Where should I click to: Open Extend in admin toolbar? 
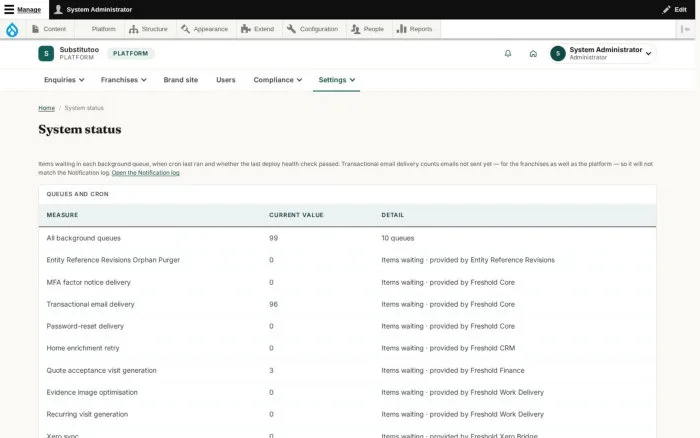258,29
